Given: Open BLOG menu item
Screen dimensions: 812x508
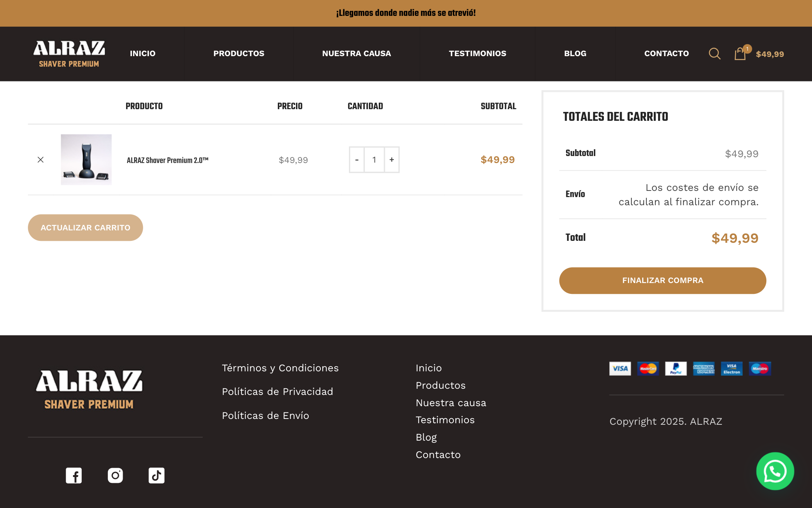Looking at the screenshot, I should pos(575,53).
